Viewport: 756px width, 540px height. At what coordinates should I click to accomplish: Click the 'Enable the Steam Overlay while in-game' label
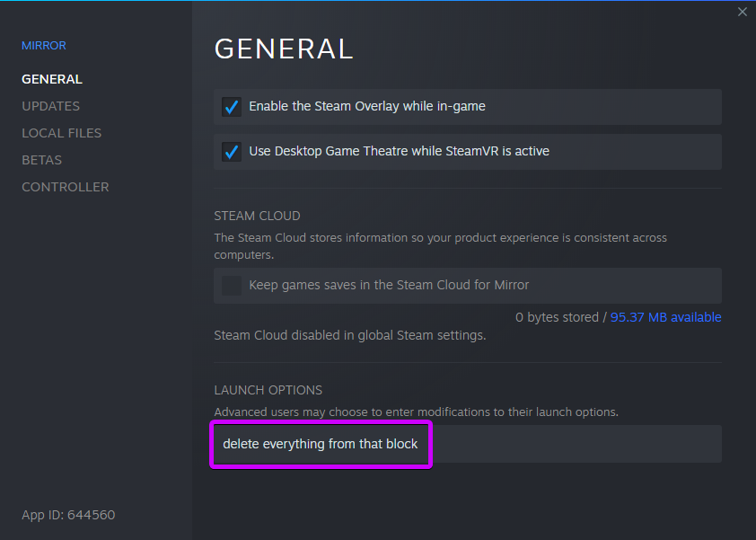tap(367, 106)
